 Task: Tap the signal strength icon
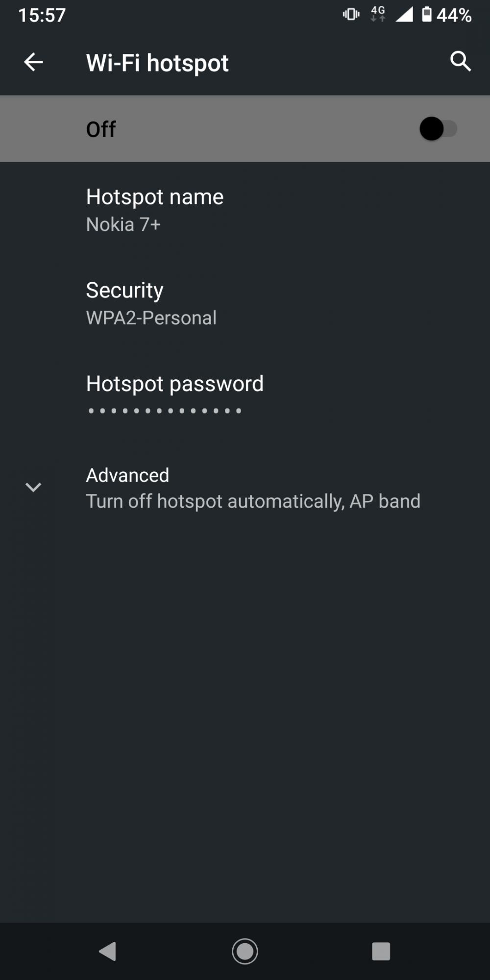404,14
